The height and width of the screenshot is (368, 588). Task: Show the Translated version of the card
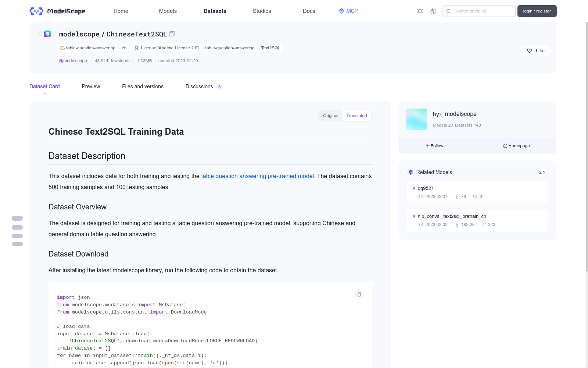(356, 116)
